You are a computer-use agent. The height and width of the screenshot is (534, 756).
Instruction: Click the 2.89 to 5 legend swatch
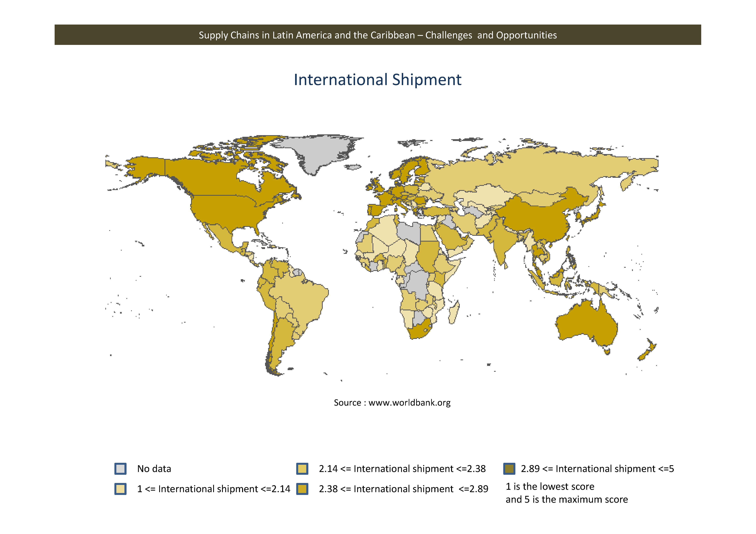(509, 469)
